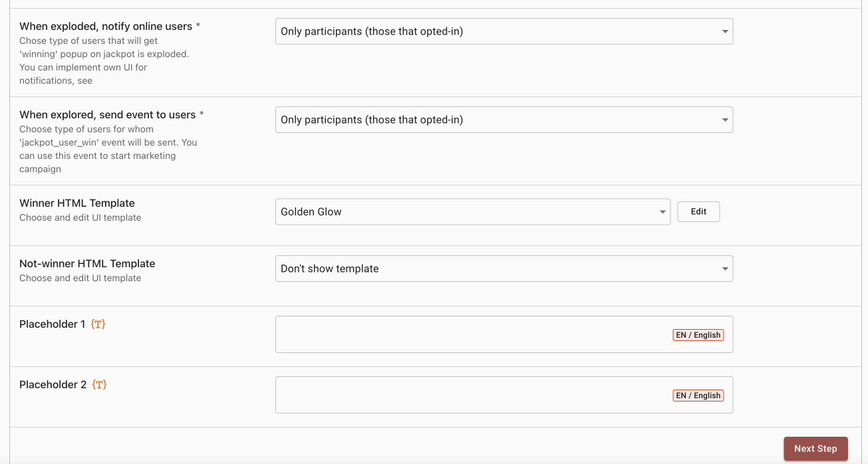The height and width of the screenshot is (464, 868).
Task: Click the 'Placeholder 2' label text
Action: (53, 385)
